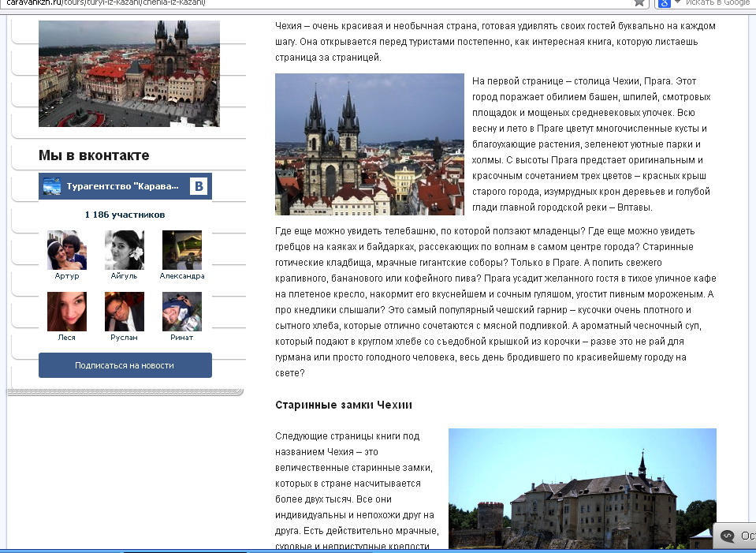Open Руслан's profile photo

point(125,312)
